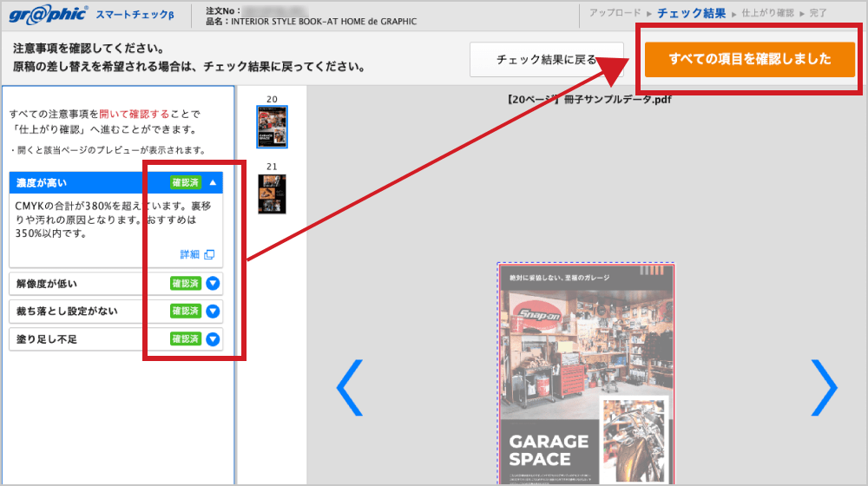The width and height of the screenshot is (868, 486).
Task: Click the 品名 INTERIOR STYLE BOOK text
Action: point(311,22)
